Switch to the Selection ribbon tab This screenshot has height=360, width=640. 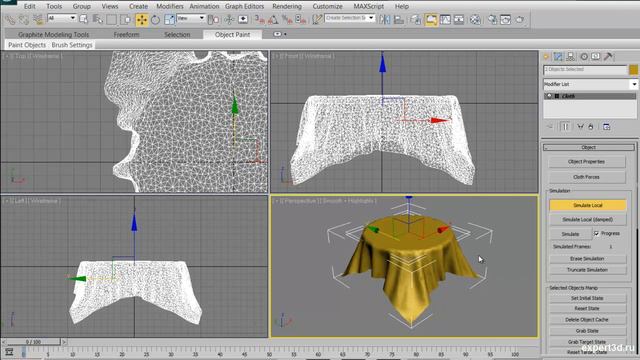(177, 35)
